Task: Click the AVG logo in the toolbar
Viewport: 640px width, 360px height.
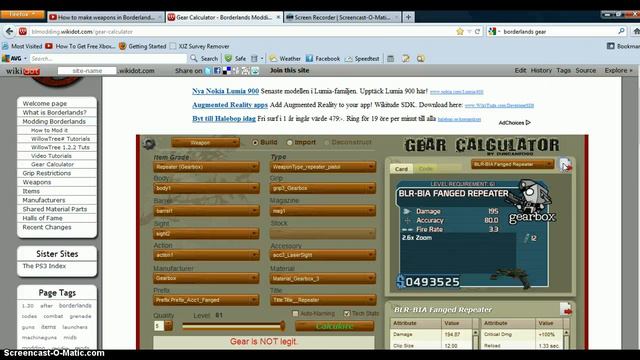Action: tap(12, 58)
